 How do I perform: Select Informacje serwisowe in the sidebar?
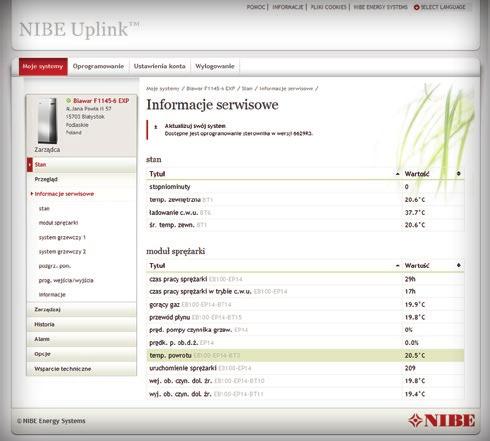pos(64,194)
